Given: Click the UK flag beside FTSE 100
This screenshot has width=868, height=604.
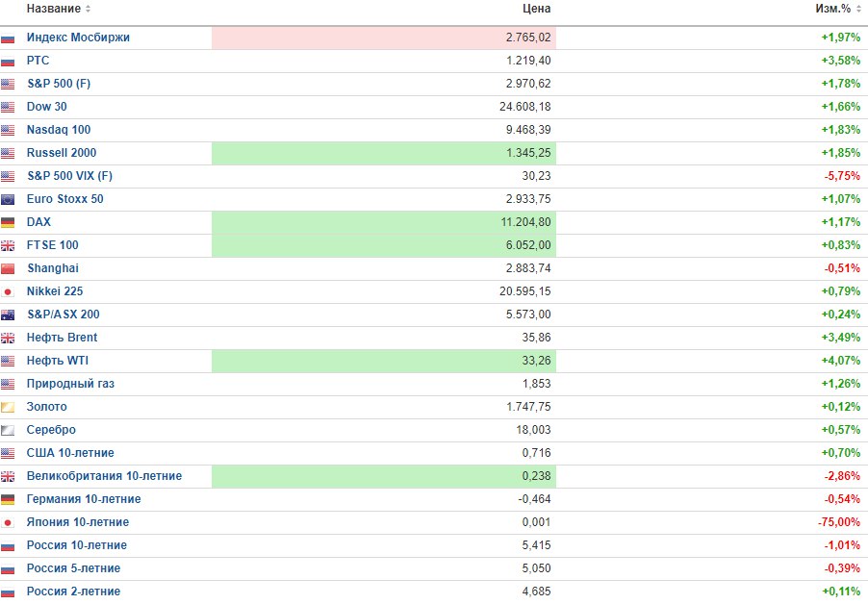Looking at the screenshot, I should [8, 245].
